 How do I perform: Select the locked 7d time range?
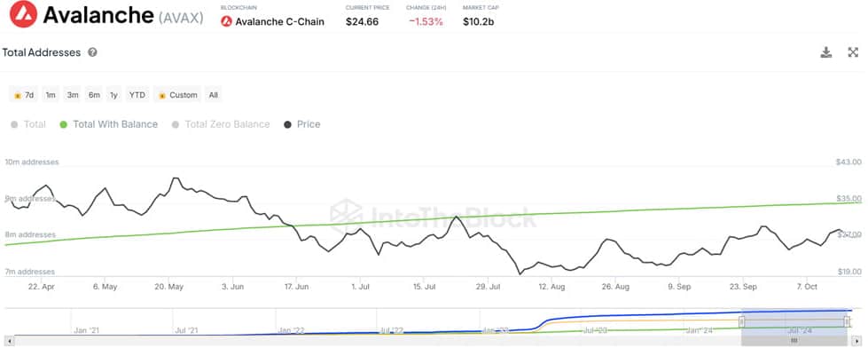(24, 95)
